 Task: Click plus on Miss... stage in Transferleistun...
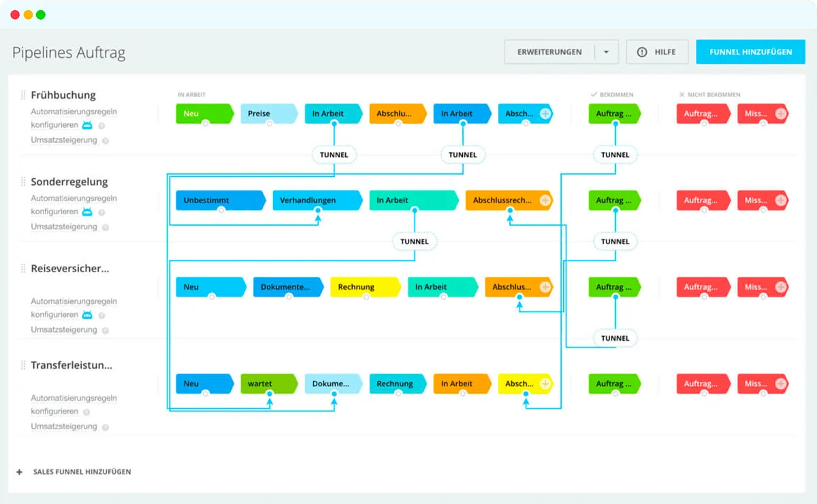pyautogui.click(x=781, y=384)
